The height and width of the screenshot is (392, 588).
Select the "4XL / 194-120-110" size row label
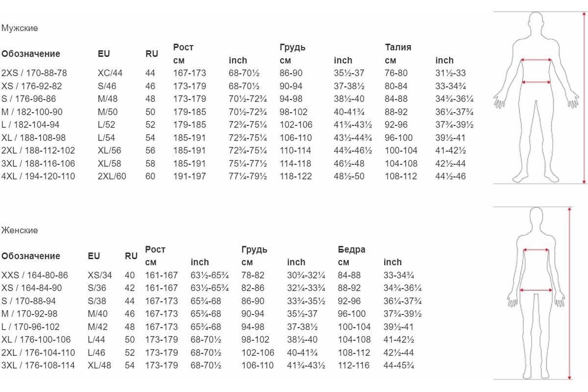(38, 176)
